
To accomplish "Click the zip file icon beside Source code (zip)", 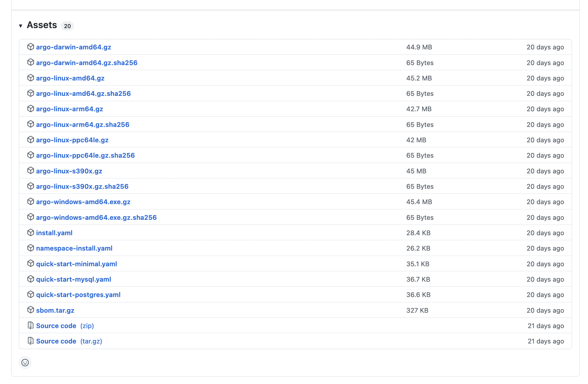I will 30,325.
